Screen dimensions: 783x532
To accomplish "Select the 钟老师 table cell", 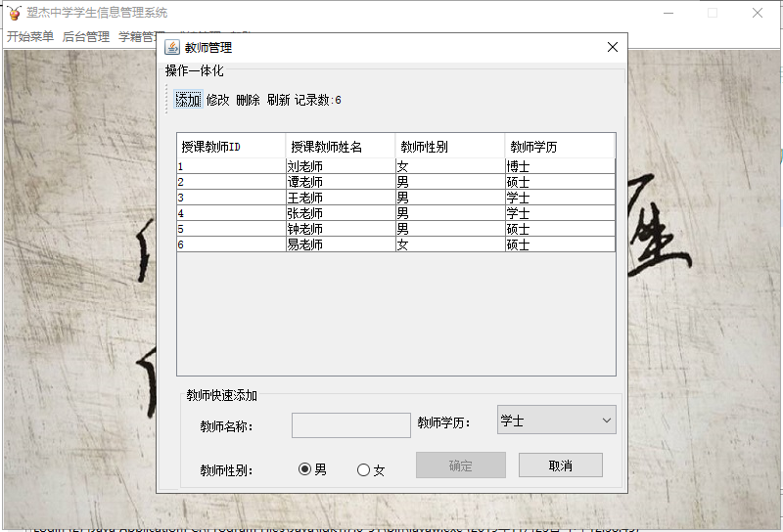I will tap(341, 229).
